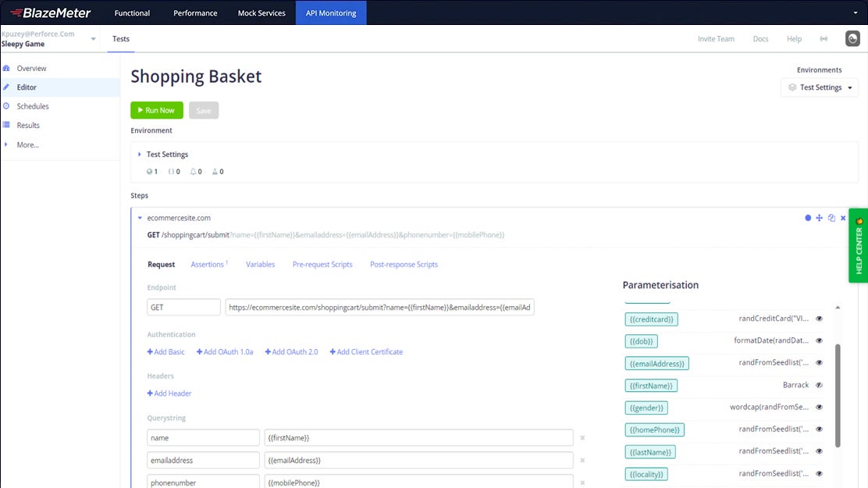Open the Post-response Scripts tab

(404, 265)
